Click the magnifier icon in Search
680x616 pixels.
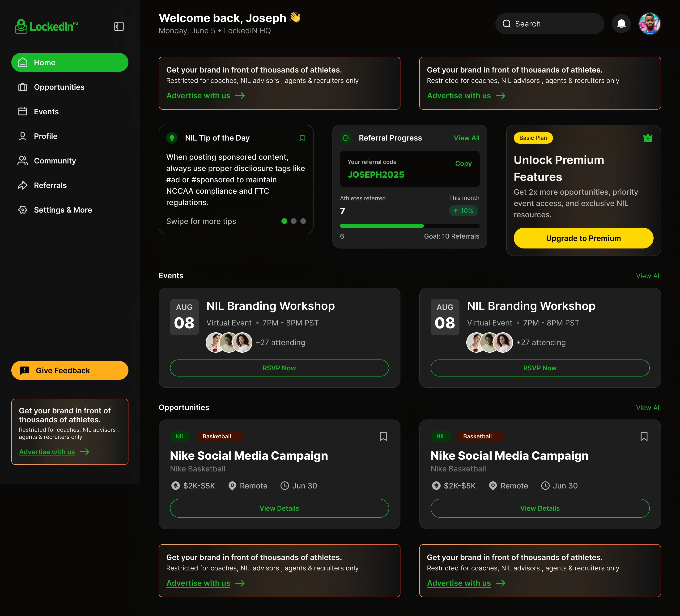click(507, 24)
